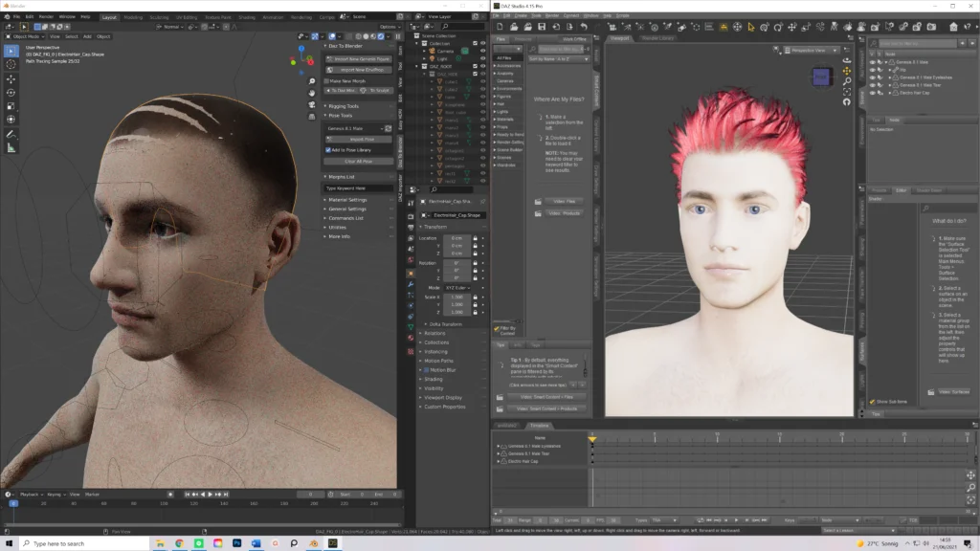
Task: Switch to Render Library tab in DAZ
Action: click(x=657, y=38)
